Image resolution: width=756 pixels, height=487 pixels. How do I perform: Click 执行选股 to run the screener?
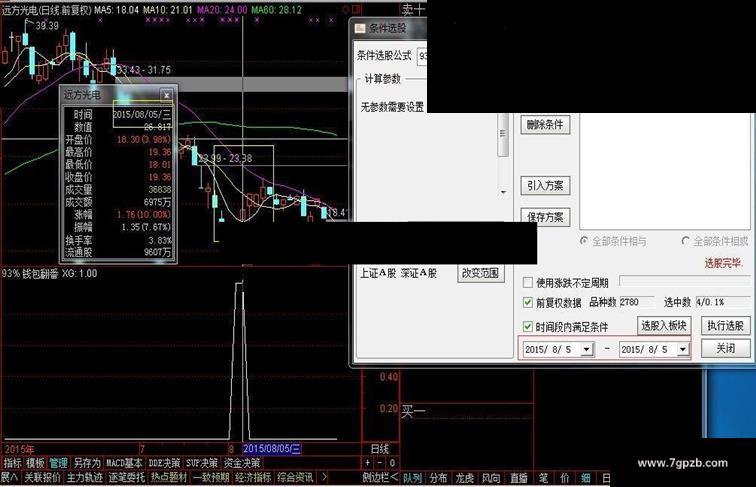pos(725,326)
